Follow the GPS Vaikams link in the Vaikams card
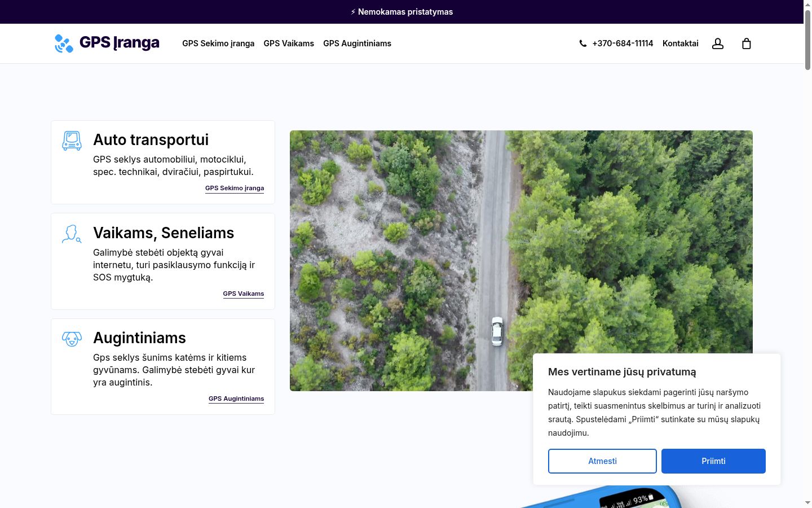This screenshot has height=508, width=812. click(244, 294)
